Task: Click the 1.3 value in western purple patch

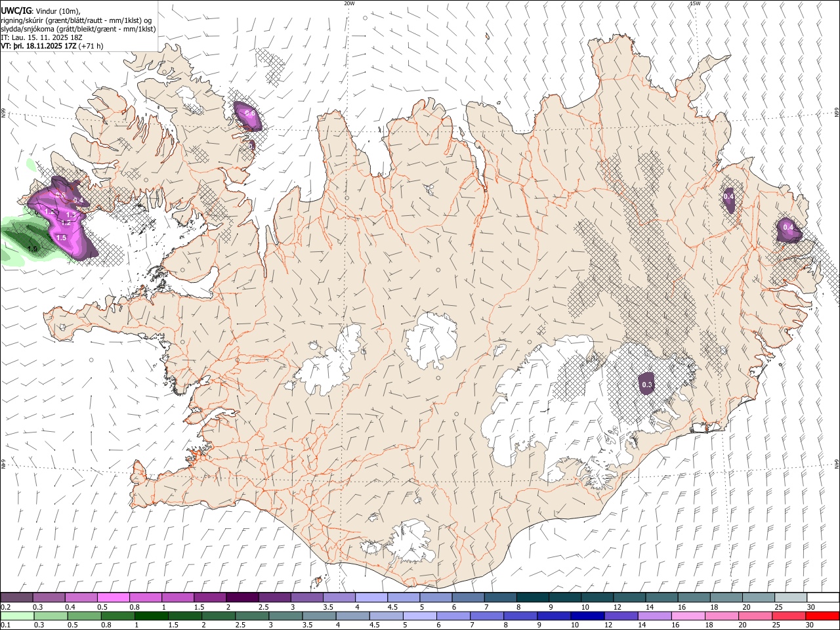Action: (72, 215)
